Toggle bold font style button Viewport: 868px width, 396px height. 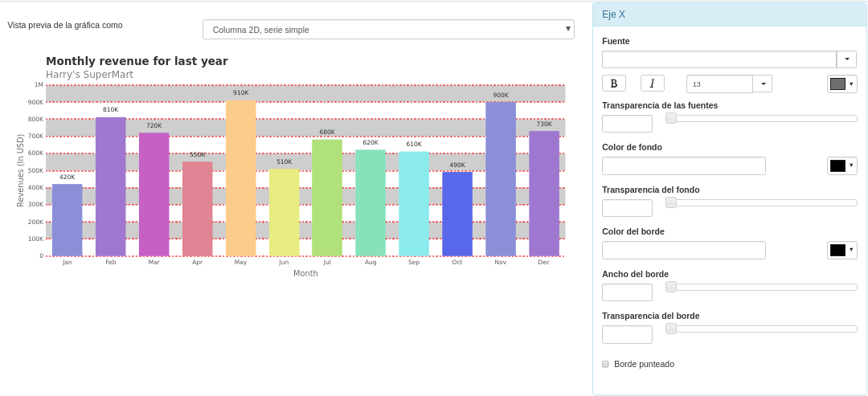(614, 84)
